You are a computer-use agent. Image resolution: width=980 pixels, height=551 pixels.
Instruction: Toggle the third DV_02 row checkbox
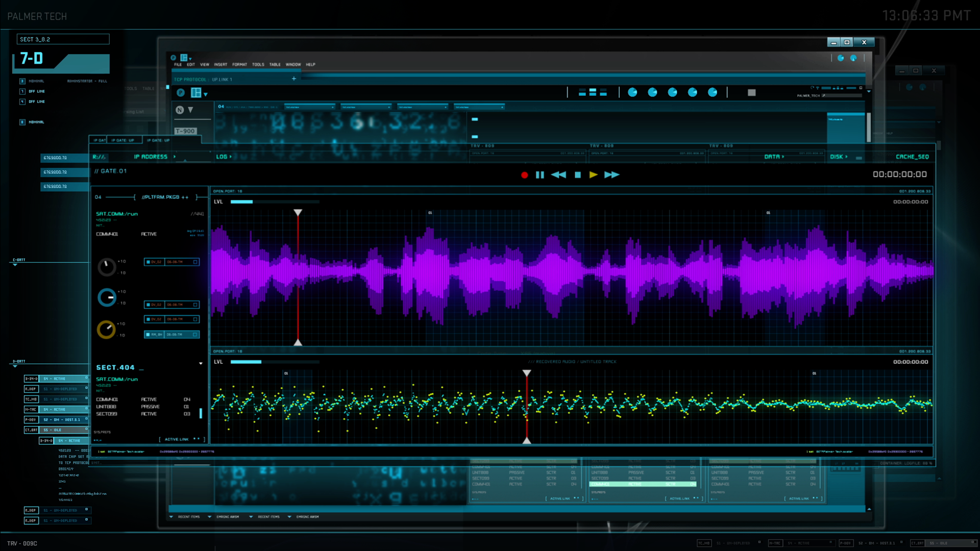[195, 319]
